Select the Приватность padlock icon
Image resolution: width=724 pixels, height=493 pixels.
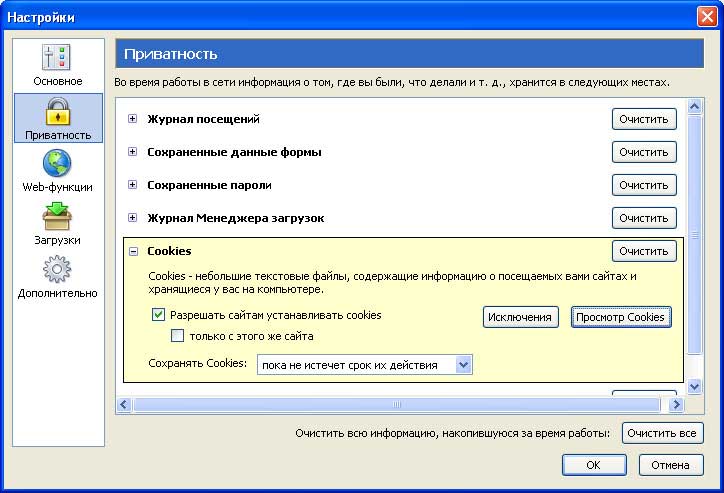(x=58, y=111)
